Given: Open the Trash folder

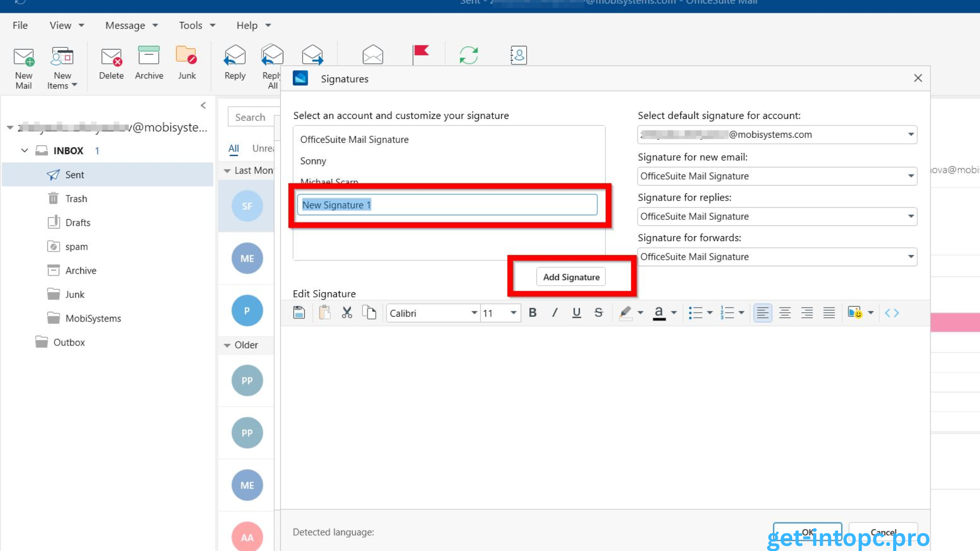Looking at the screenshot, I should [x=76, y=199].
